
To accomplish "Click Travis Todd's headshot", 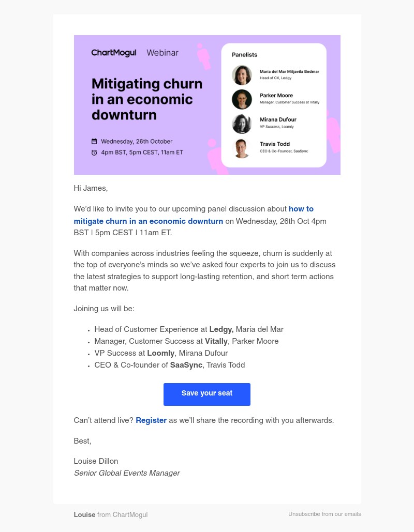I will 242,148.
